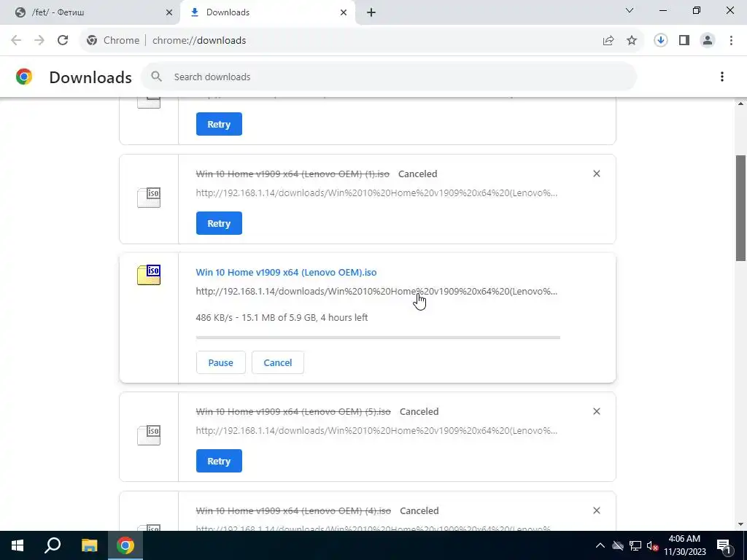Click the scrollbar up arrow

click(x=740, y=104)
